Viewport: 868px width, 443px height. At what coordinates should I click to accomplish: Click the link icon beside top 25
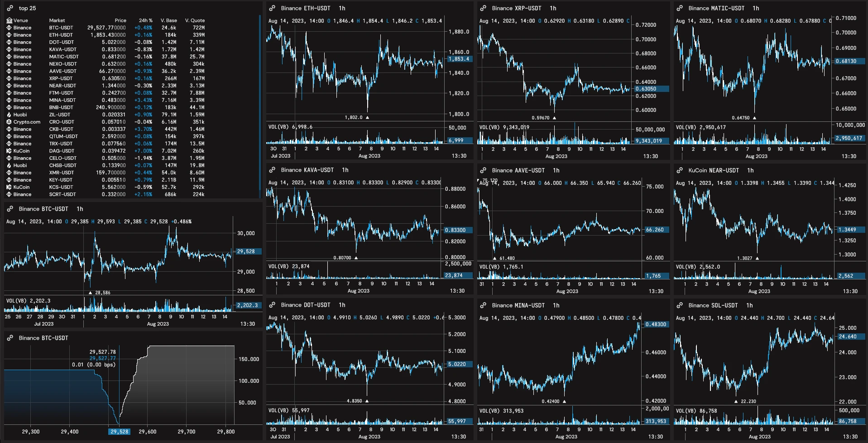10,8
